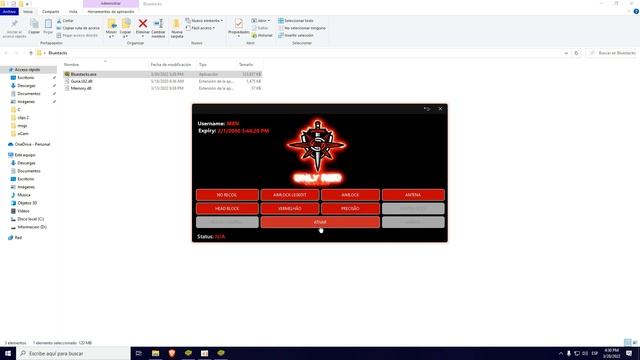Sort by Fecha de modificación column header
The width and height of the screenshot is (640, 360).
(171, 64)
